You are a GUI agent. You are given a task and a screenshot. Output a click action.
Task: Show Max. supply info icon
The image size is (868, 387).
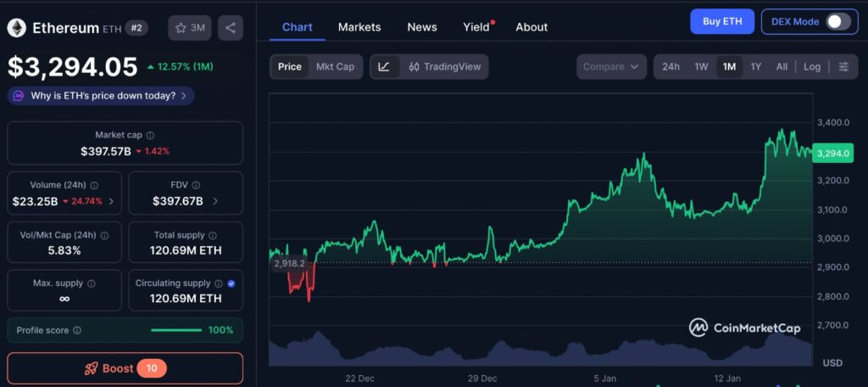[92, 283]
